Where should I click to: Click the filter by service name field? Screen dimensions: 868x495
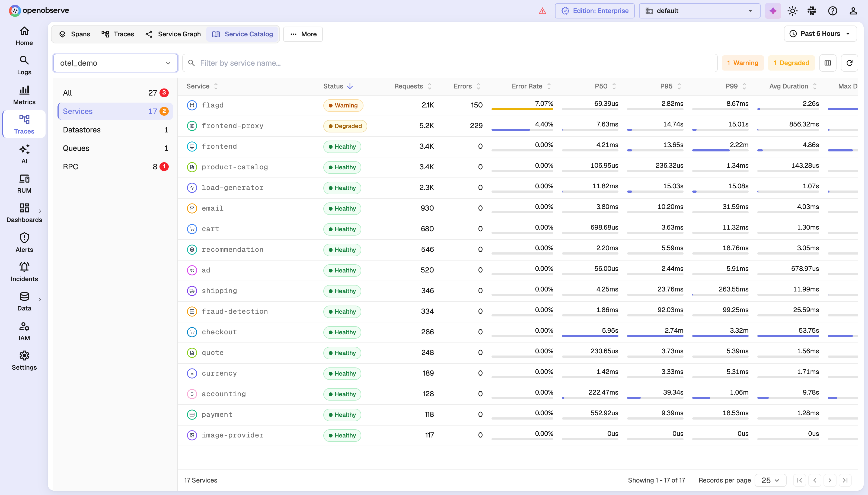click(450, 63)
